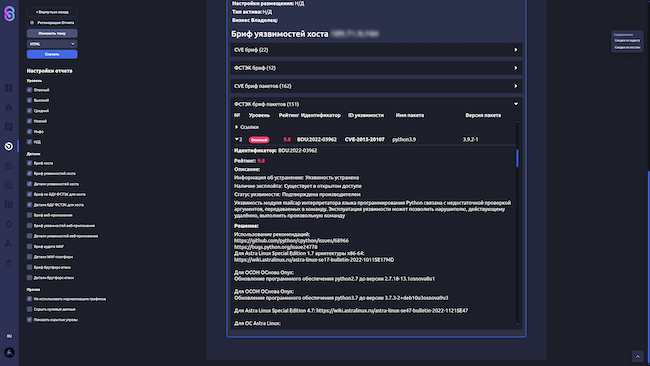650x366 pixels.
Task: Select the BDU:2022-03962 identifier cell
Action: point(317,140)
